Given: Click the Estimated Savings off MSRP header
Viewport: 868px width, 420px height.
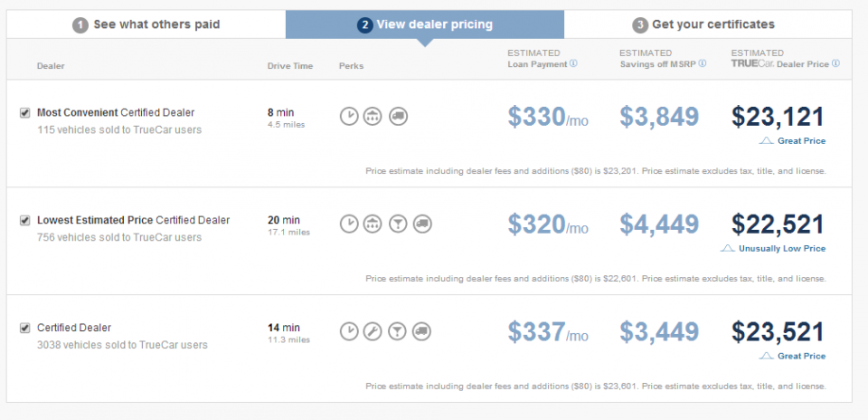Looking at the screenshot, I should click(x=657, y=59).
